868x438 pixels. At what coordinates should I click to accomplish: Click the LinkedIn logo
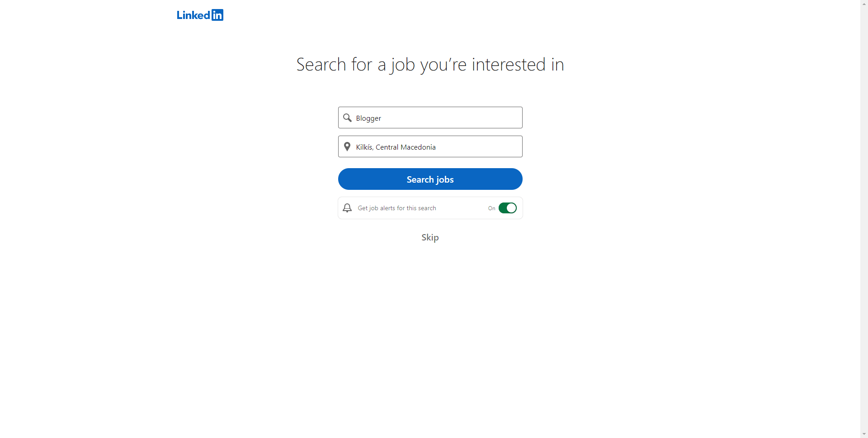pos(200,14)
